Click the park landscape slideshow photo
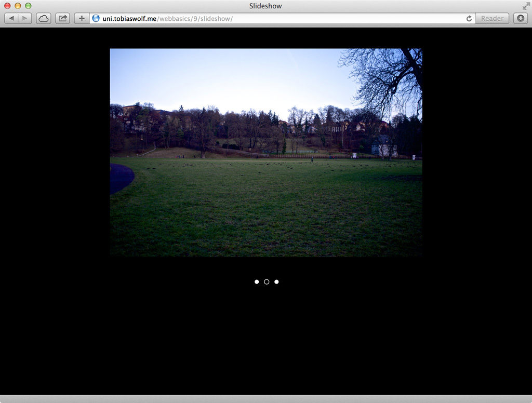The height and width of the screenshot is (403, 532). pos(266,197)
